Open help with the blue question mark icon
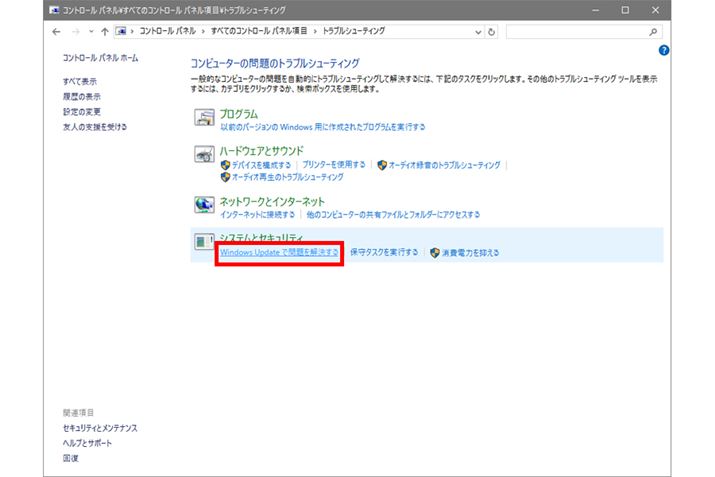Viewport: 715px width, 477px height. click(x=664, y=49)
